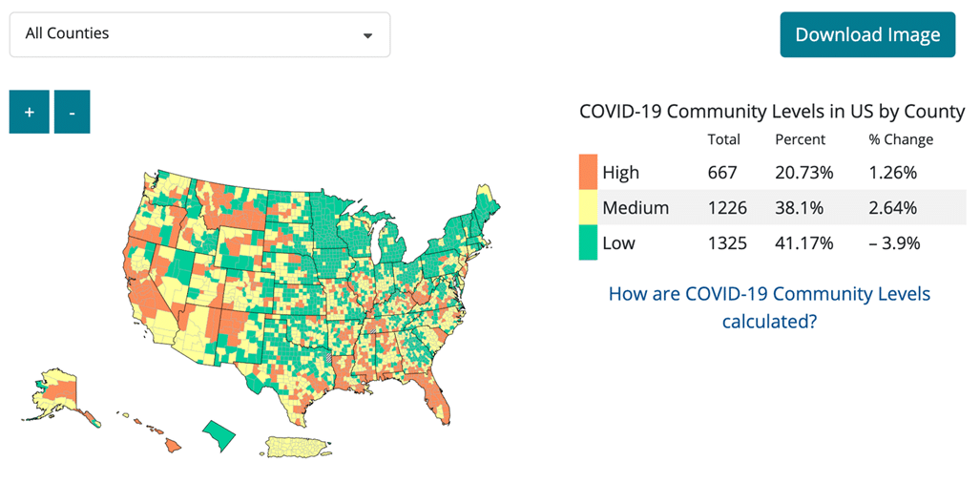The image size is (980, 504).
Task: Click the green DC inset shape
Action: [x=219, y=435]
